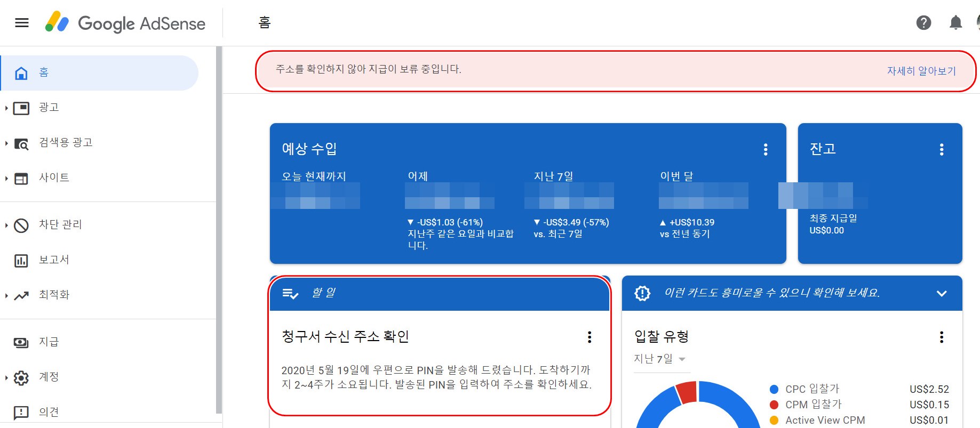Click the 할 일 checklist icon

[290, 293]
